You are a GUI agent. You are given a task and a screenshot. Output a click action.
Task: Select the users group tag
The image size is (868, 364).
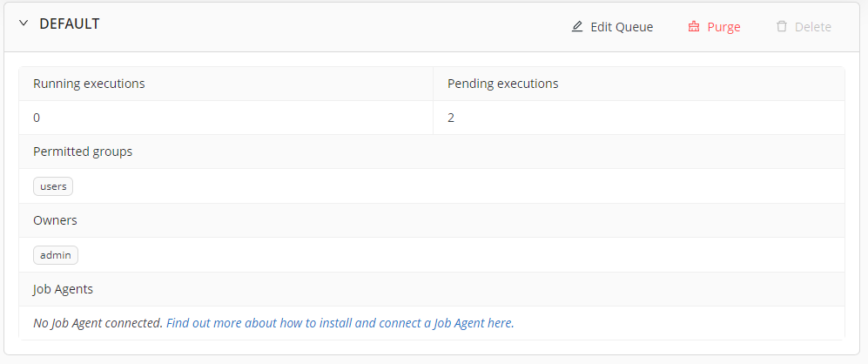point(53,186)
